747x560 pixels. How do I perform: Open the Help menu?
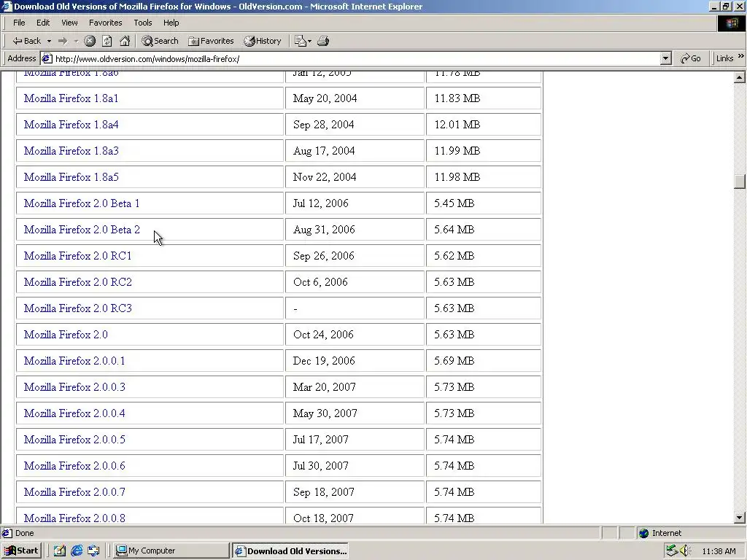[171, 23]
